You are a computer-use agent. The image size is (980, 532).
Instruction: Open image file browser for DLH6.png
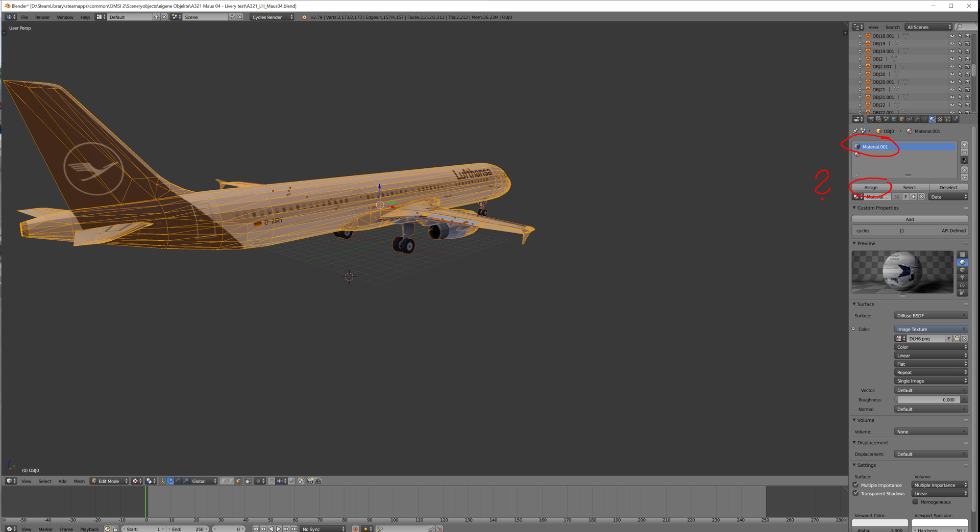tap(957, 339)
